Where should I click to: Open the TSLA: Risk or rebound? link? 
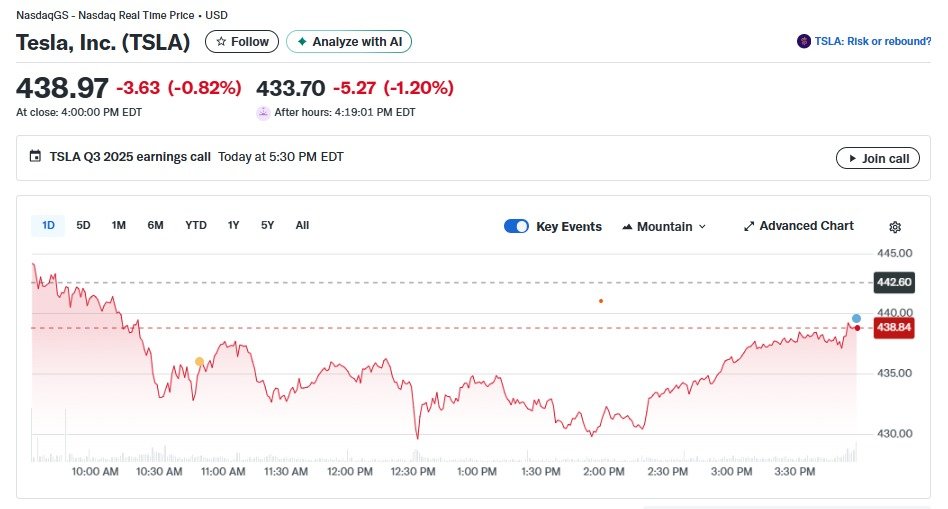pyautogui.click(x=872, y=41)
